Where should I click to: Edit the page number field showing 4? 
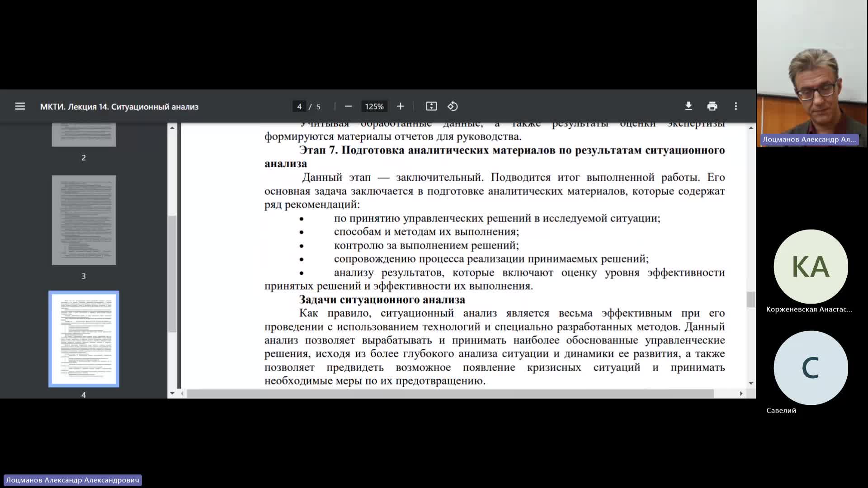tap(299, 106)
